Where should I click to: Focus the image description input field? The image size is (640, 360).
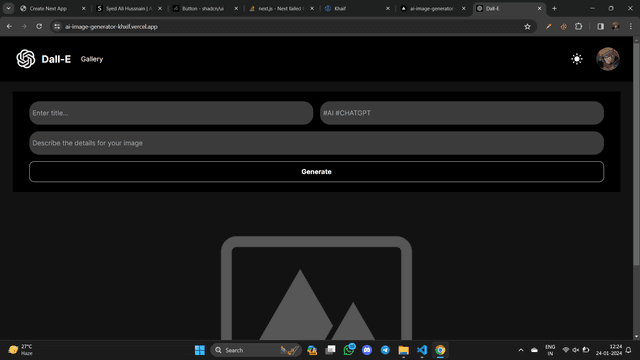(x=316, y=143)
